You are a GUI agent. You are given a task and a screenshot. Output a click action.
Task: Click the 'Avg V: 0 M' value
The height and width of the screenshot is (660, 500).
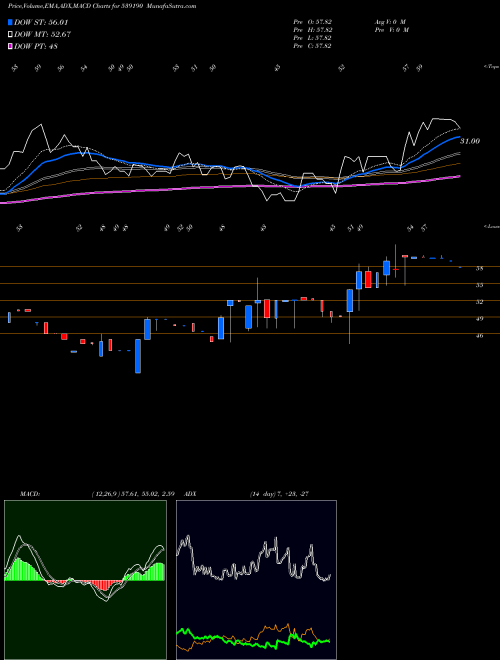(x=389, y=21)
